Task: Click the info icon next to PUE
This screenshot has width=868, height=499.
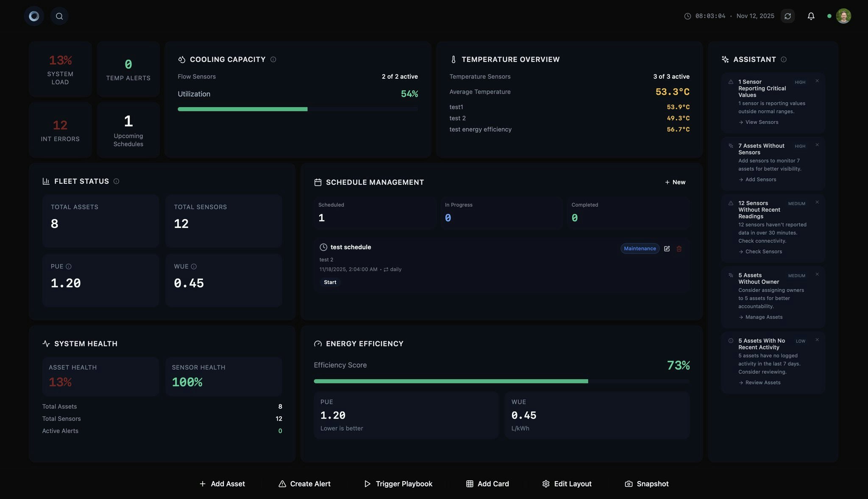Action: click(69, 266)
